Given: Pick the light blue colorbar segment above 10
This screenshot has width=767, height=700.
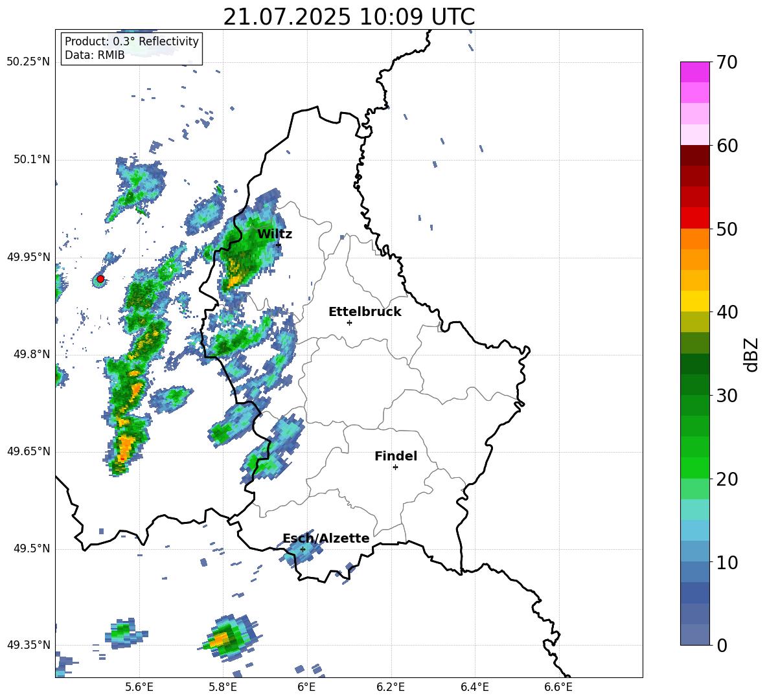Looking at the screenshot, I should tap(694, 550).
